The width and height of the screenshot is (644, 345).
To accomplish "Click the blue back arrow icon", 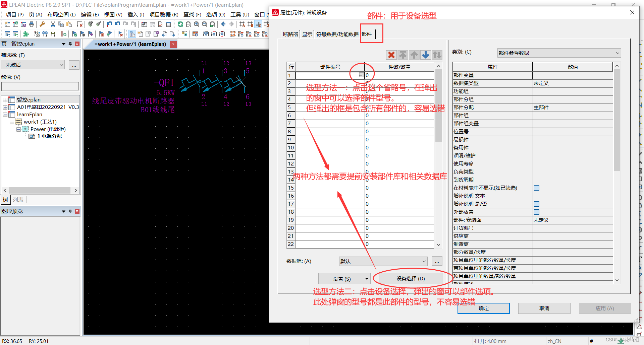I will click(223, 24).
